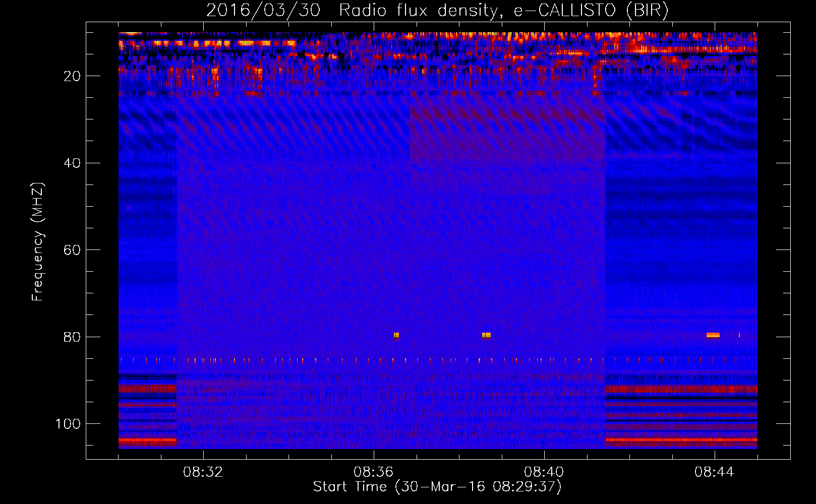Click the plot title "Radio flux density, e-CALLISTO (BIR)"
The height and width of the screenshot is (504, 816).
[x=504, y=11]
